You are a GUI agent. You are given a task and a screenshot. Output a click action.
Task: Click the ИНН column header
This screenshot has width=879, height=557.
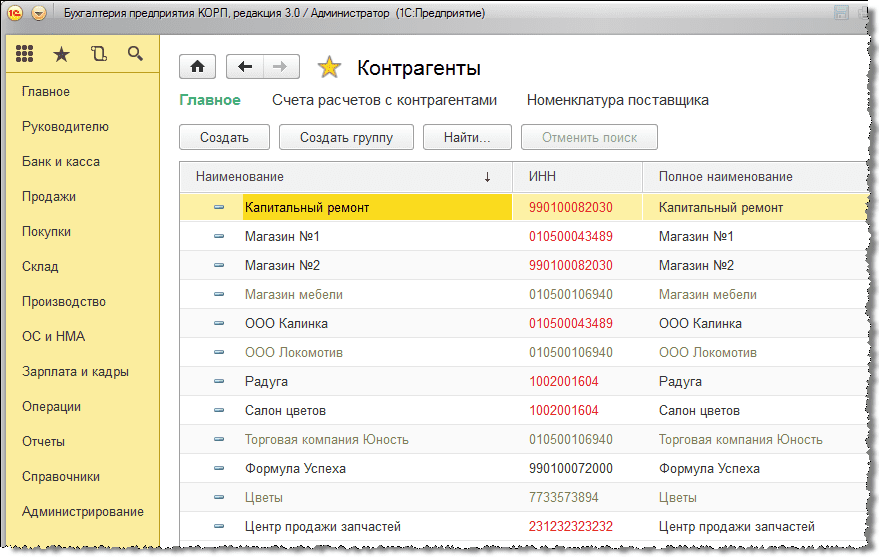click(x=542, y=177)
